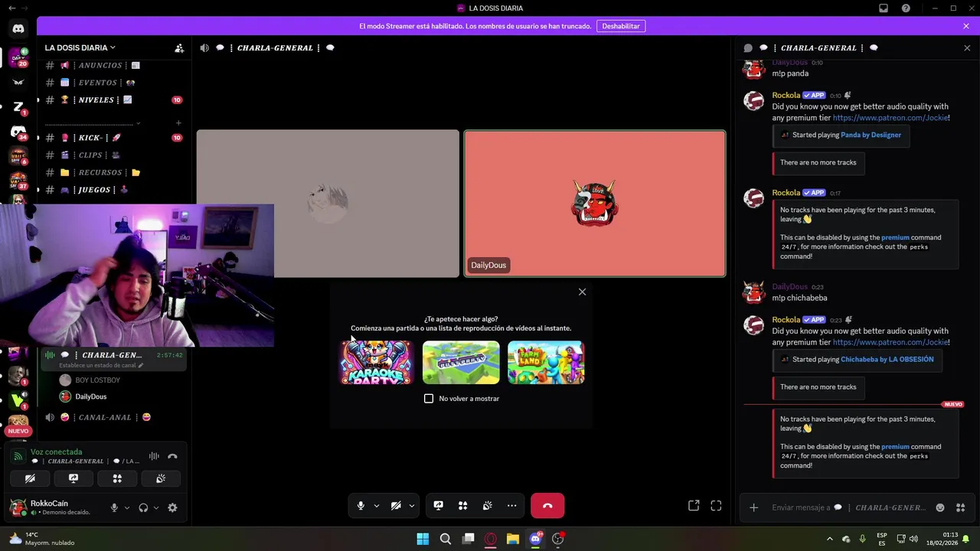Close the chat side panel
980x551 pixels.
tap(967, 47)
